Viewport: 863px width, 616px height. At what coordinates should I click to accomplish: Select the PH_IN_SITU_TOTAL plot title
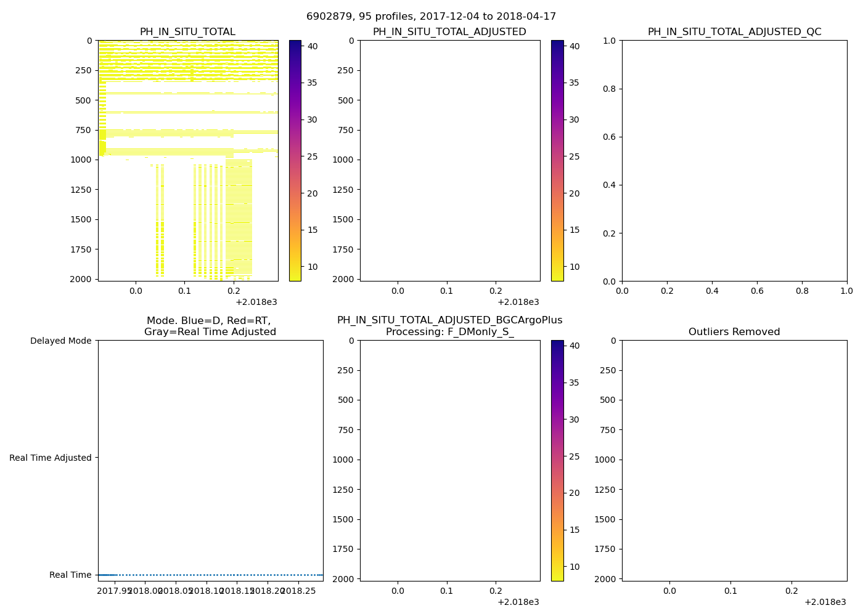coord(187,32)
